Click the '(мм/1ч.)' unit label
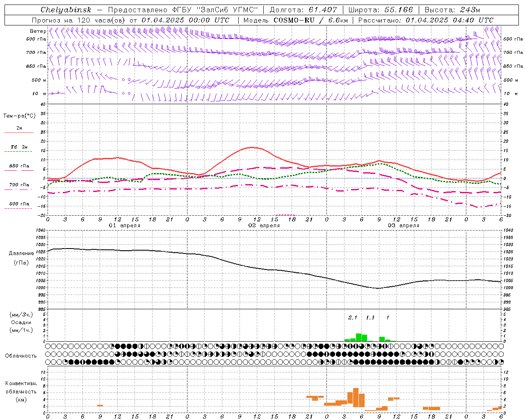 click(x=21, y=330)
